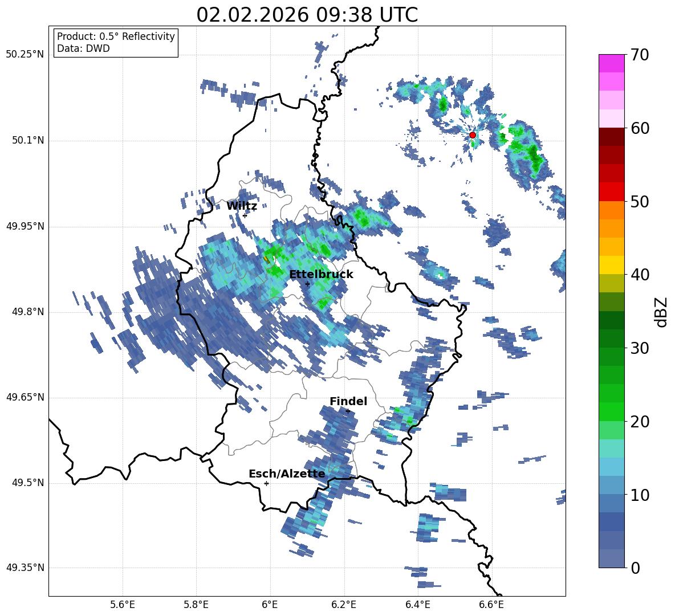675x616 pixels.
Task: Click the 6.2°E longitude label
Action: pyautogui.click(x=344, y=605)
